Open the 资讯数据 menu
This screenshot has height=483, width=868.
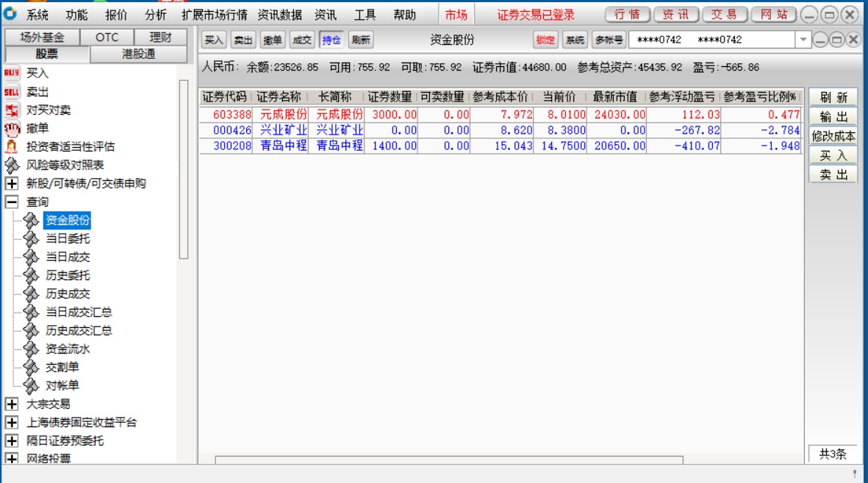279,15
